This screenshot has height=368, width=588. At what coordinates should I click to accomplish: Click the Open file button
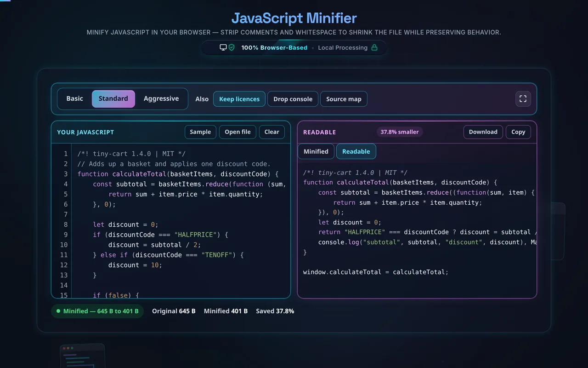point(238,132)
